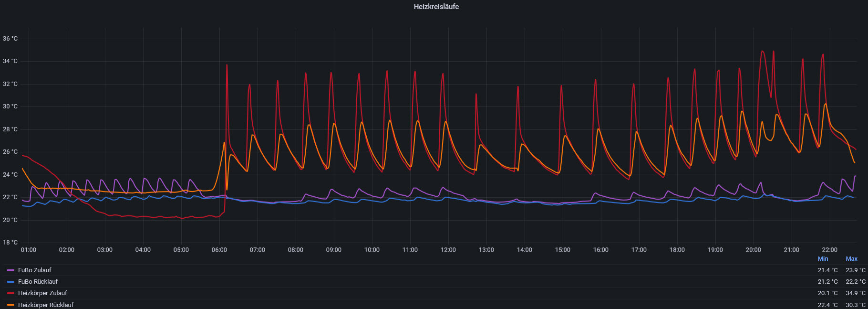The height and width of the screenshot is (309, 868).
Task: Sort legend by the Max column header
Action: (x=851, y=259)
